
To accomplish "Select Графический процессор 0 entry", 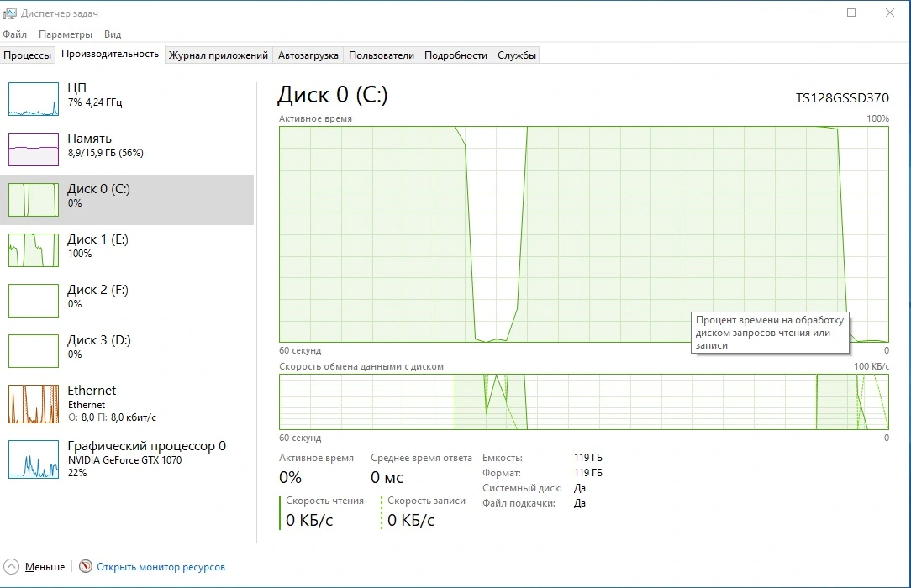I will (127, 459).
